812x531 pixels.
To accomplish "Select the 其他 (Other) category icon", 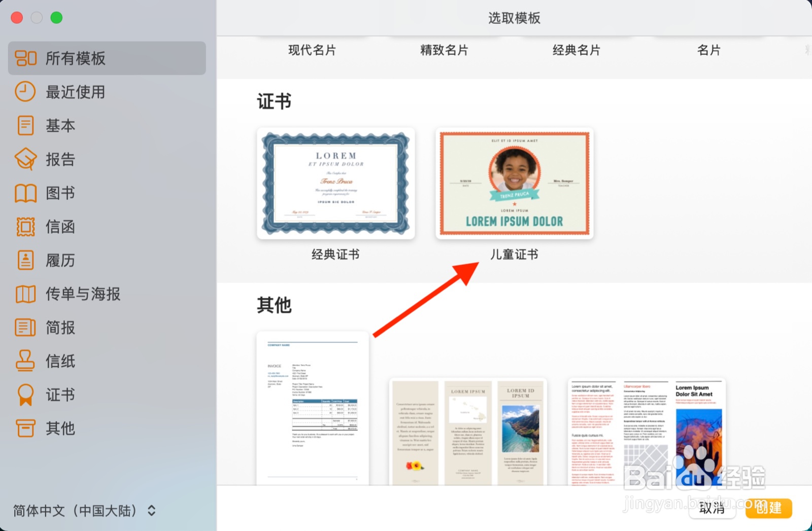I will coord(25,429).
